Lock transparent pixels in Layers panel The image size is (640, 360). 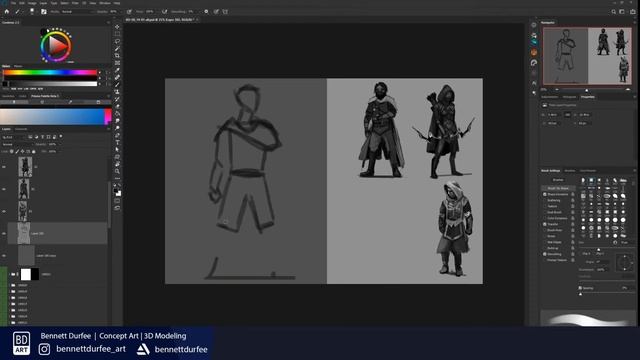(11, 151)
